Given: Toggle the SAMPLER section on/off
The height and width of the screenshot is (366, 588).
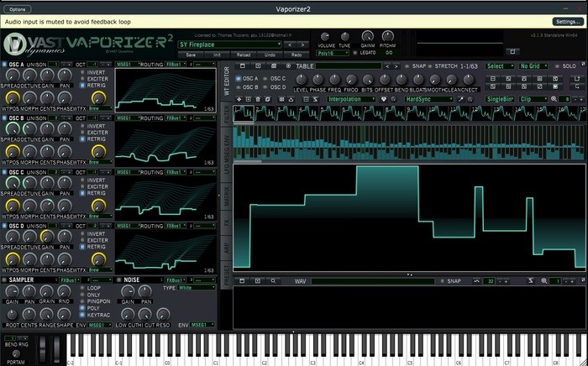Looking at the screenshot, I should click(4, 280).
